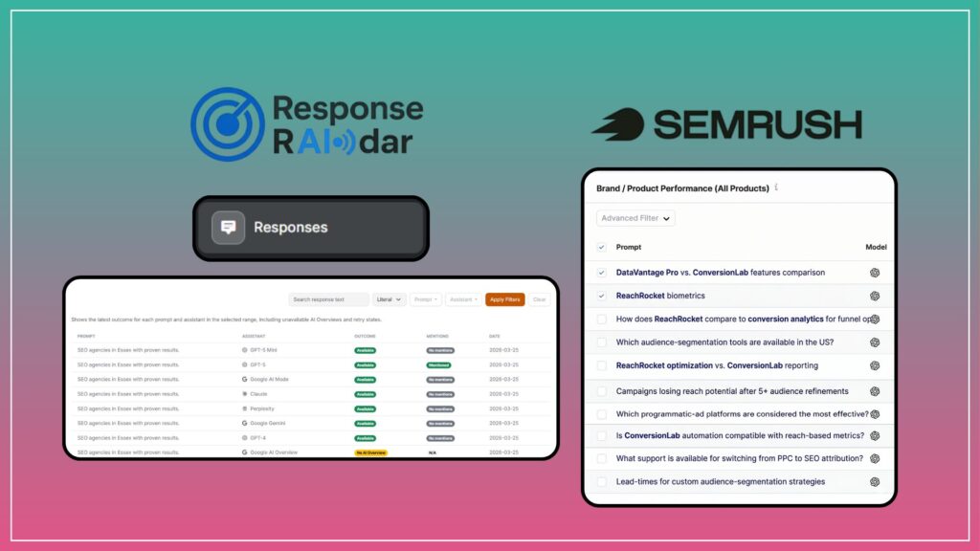This screenshot has height=551, width=980.
Task: Click ChatGPT model icon in ReachRocket biometrics row
Action: pos(874,296)
